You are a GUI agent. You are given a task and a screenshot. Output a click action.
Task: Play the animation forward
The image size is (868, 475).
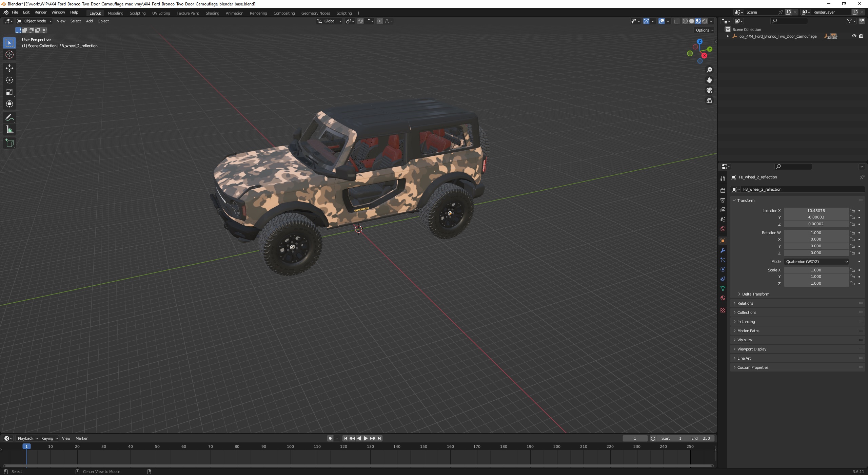(x=366, y=438)
